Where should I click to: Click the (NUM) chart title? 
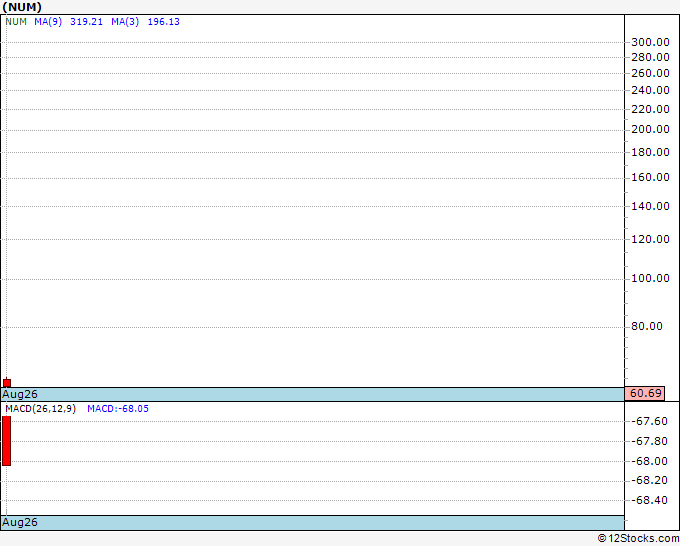(22, 7)
